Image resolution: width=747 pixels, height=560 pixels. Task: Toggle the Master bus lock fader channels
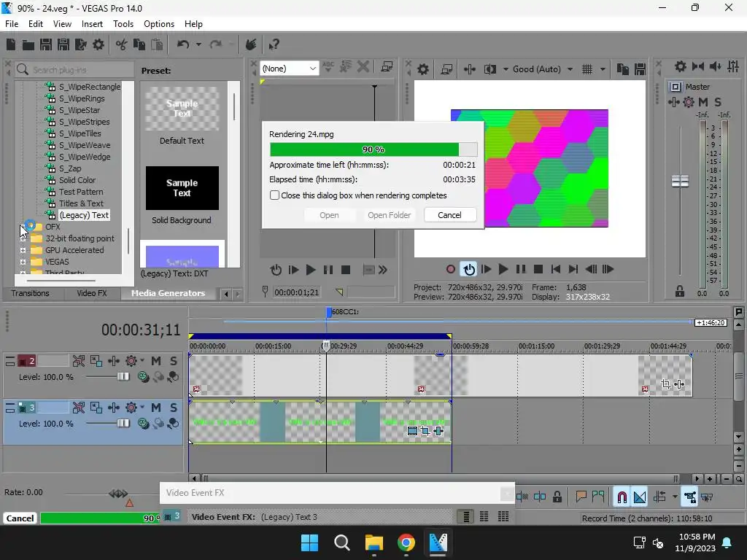click(x=680, y=292)
